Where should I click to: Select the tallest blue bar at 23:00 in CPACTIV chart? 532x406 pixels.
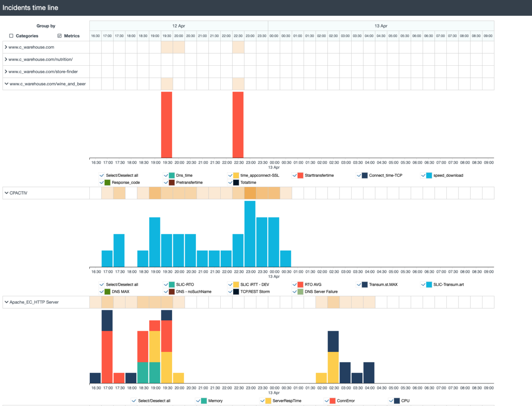pyautogui.click(x=250, y=233)
